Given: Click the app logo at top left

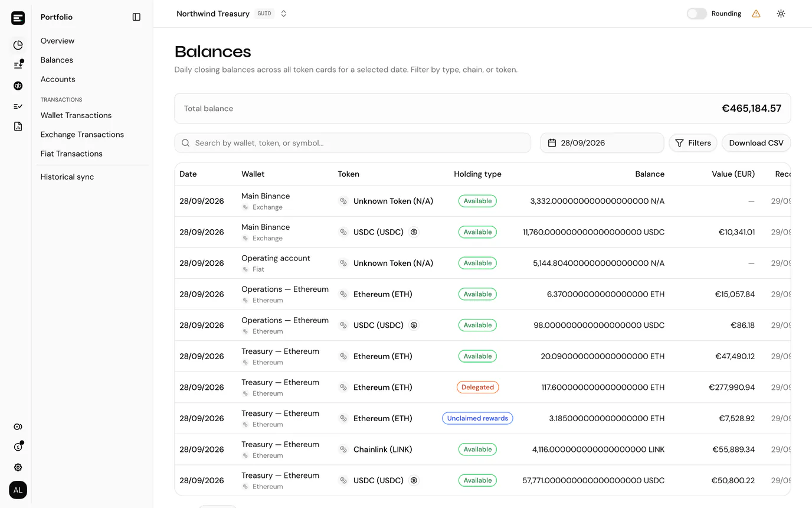Looking at the screenshot, I should coord(18,18).
